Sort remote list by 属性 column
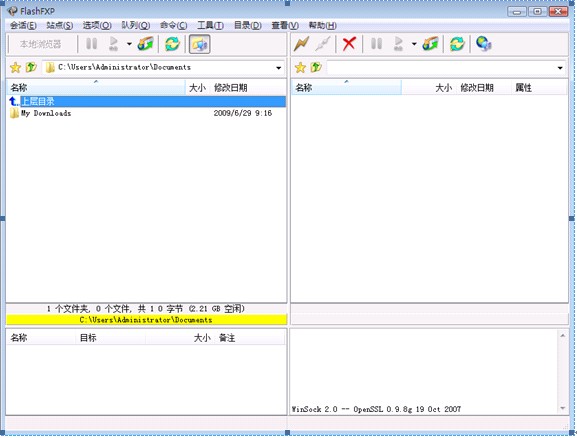The width and height of the screenshot is (577, 438). coord(539,88)
